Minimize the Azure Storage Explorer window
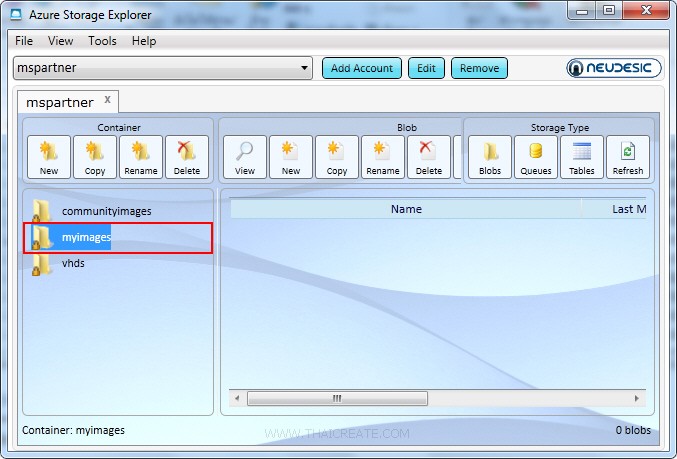The image size is (677, 459). click(582, 11)
